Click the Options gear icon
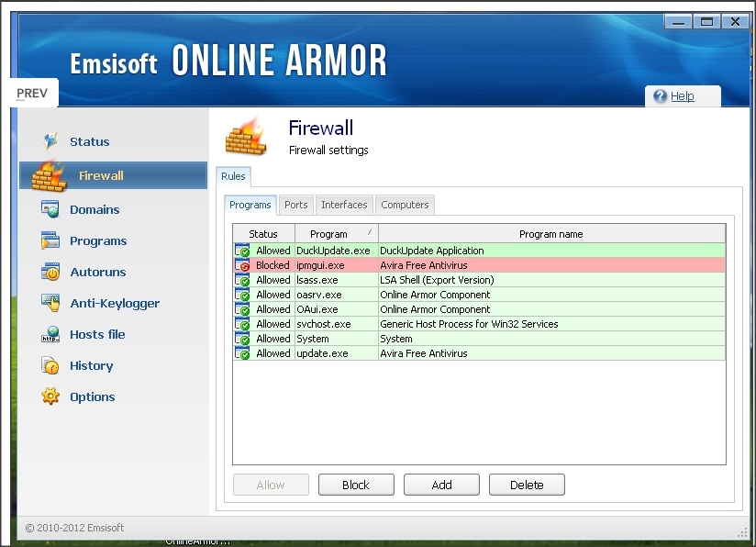The width and height of the screenshot is (756, 547). [x=50, y=396]
